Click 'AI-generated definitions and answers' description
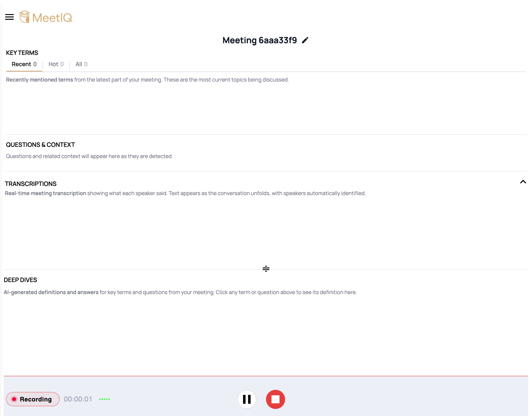Image resolution: width=532 pixels, height=416 pixels. pyautogui.click(x=180, y=292)
